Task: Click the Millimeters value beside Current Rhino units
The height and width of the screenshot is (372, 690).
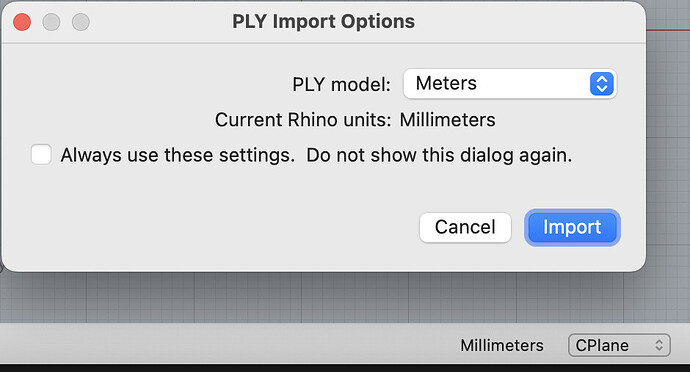Action: coord(447,120)
